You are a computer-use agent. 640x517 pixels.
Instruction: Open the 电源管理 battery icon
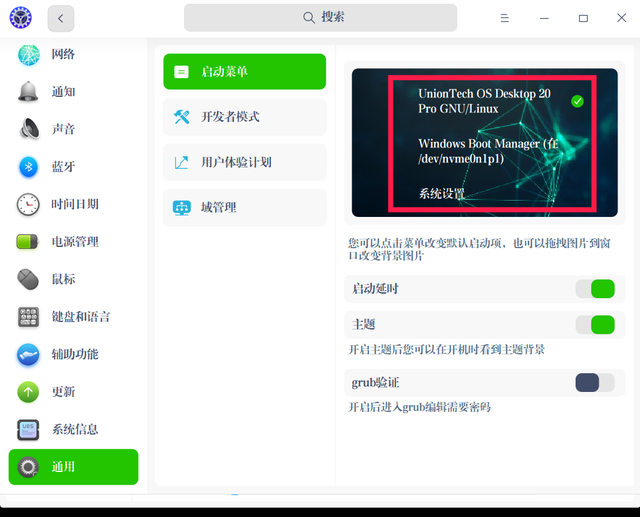click(x=27, y=242)
